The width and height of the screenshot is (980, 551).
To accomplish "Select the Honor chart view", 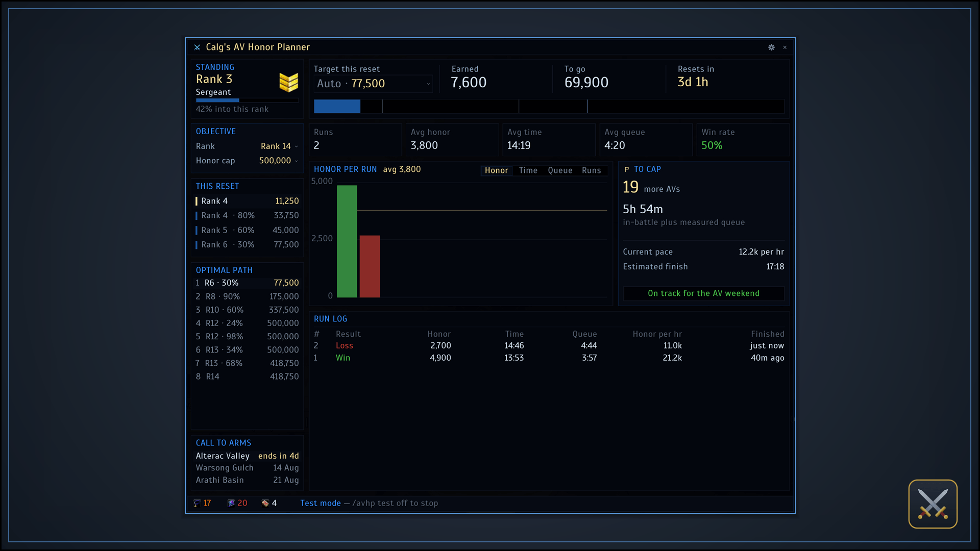I will pos(496,170).
